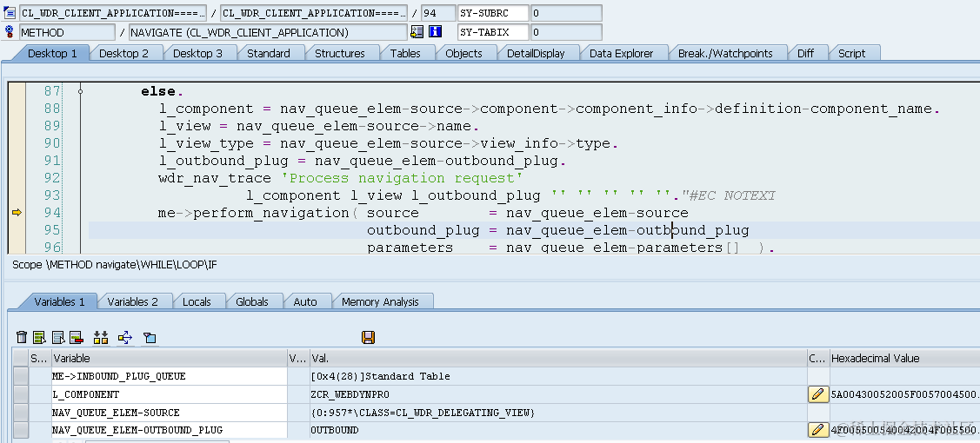This screenshot has height=443, width=980.
Task: Open the Break./Watchpoints tab
Action: tap(725, 54)
